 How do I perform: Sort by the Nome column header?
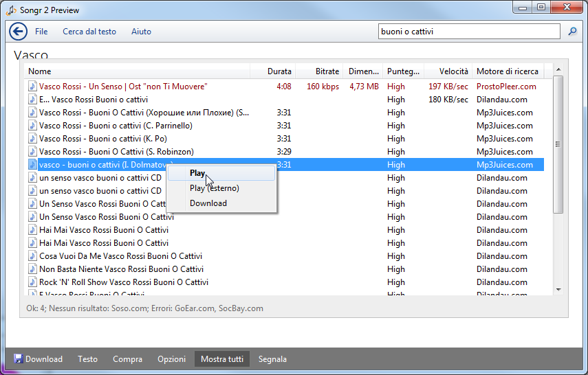138,71
